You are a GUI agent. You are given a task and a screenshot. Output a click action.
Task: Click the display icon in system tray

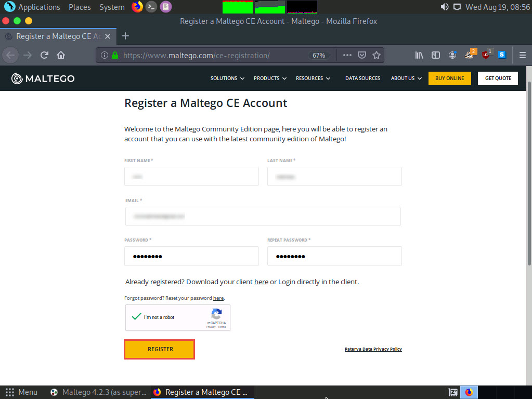coord(457,7)
